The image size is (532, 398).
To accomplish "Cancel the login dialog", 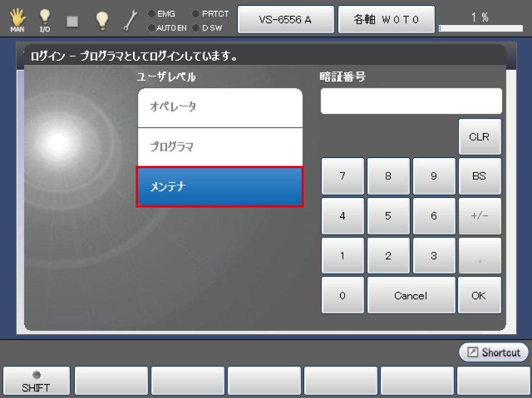I will pos(411,295).
